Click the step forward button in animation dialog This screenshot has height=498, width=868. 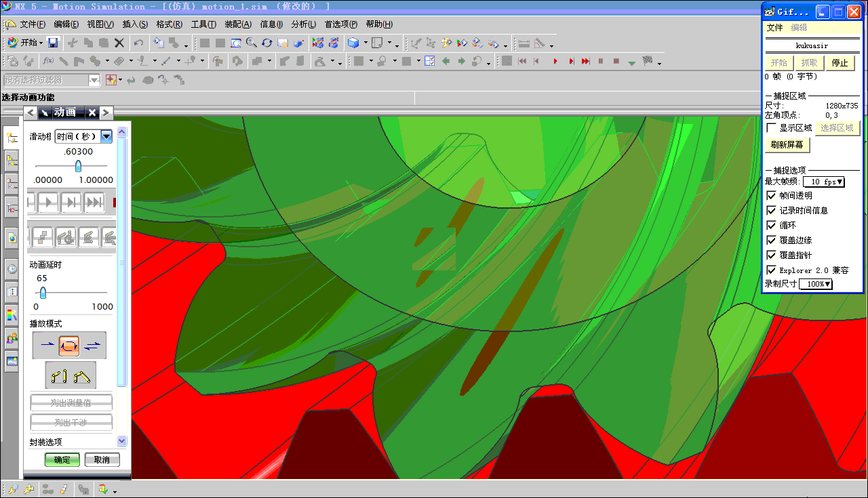click(x=71, y=201)
